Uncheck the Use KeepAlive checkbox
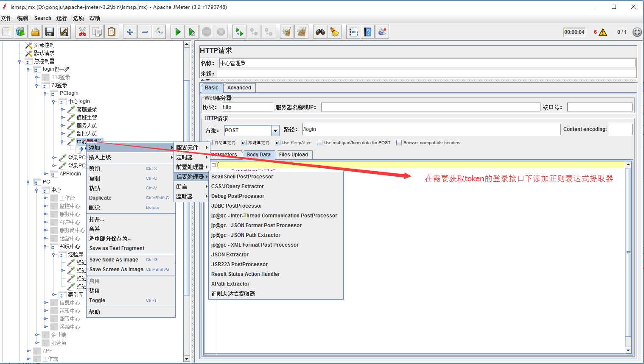The width and height of the screenshot is (644, 364). tap(277, 143)
